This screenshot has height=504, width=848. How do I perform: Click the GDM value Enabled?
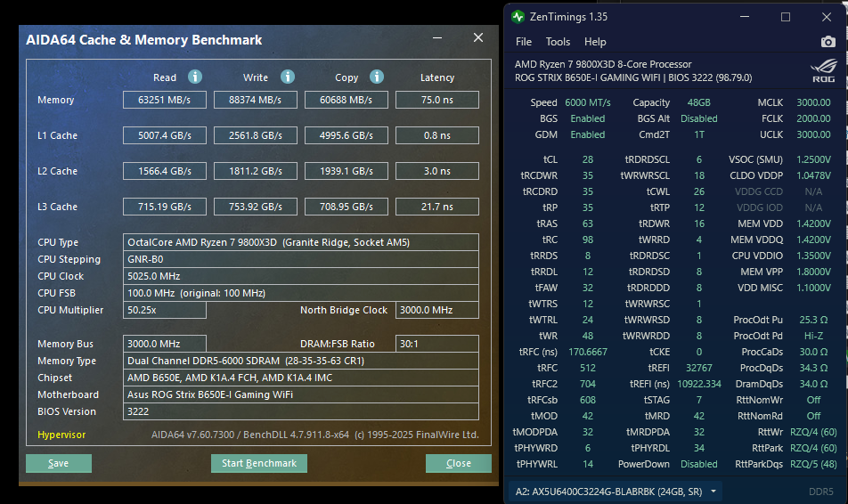(x=588, y=134)
